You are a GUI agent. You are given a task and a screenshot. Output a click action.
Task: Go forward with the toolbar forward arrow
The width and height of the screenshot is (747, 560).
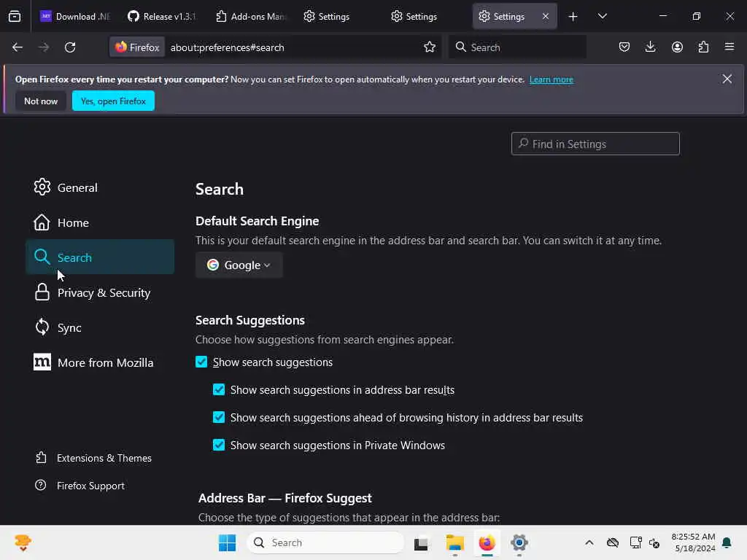coord(43,47)
